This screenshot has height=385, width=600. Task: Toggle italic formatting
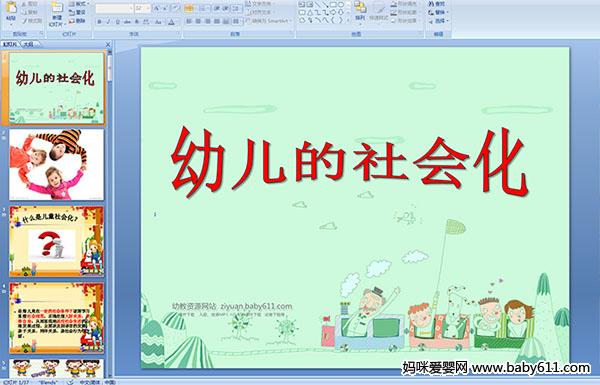108,22
